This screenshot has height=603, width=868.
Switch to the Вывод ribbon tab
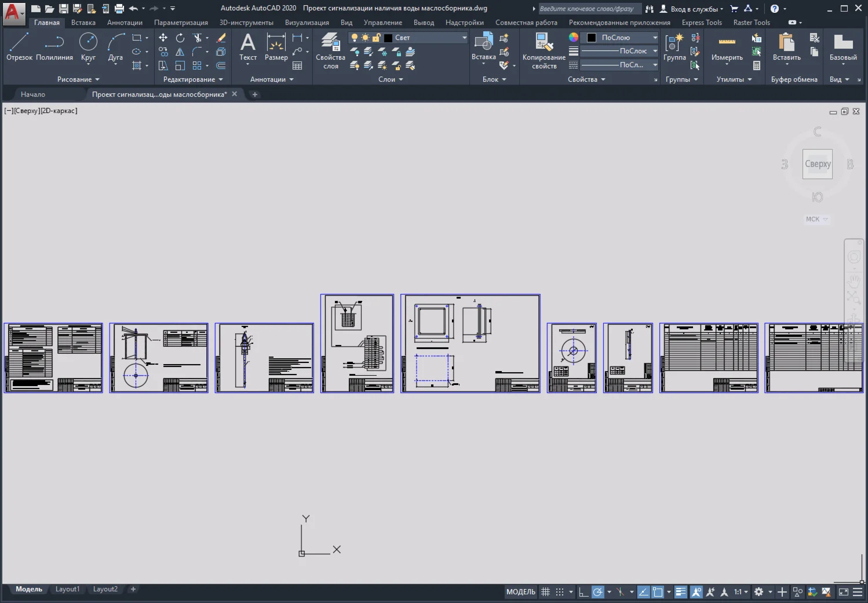(424, 23)
